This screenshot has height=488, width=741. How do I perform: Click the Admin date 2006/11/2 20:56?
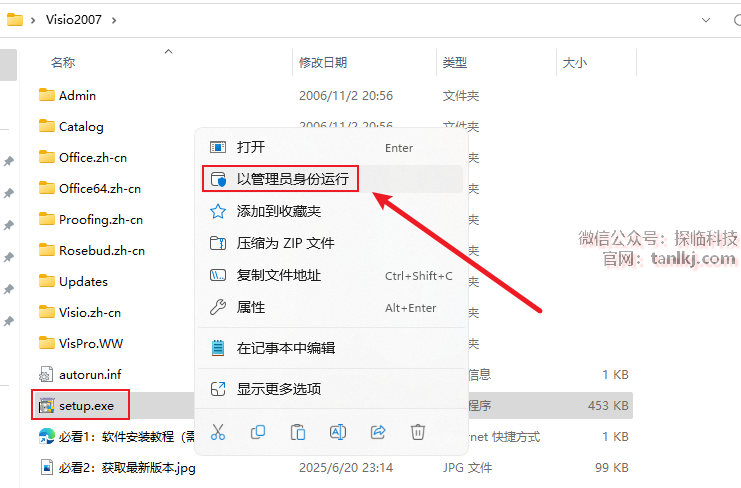pos(346,95)
